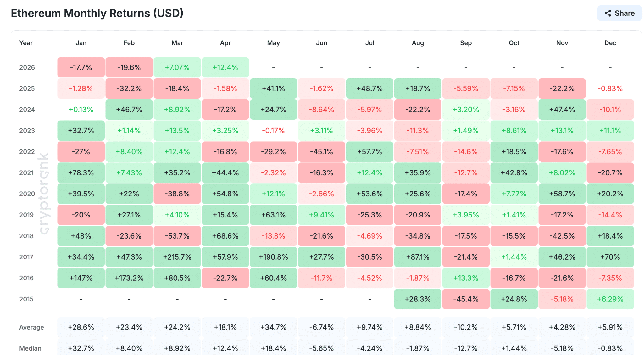Select the Jan column header

(81, 43)
